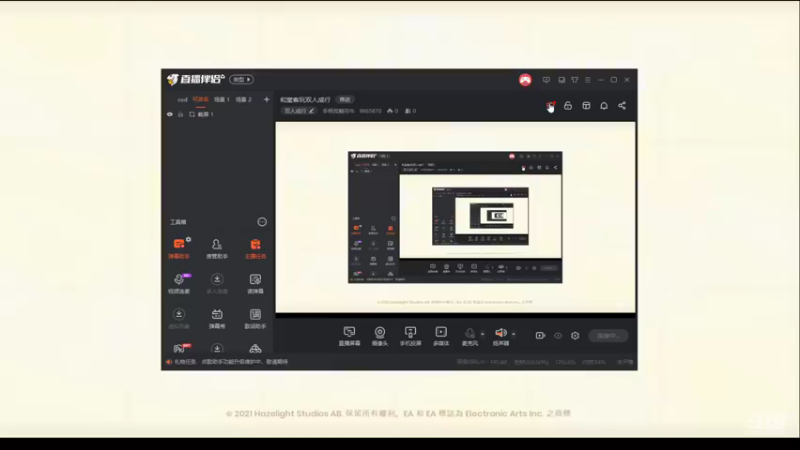
Task: Click the download tool in third toolbox row
Action: point(179,318)
